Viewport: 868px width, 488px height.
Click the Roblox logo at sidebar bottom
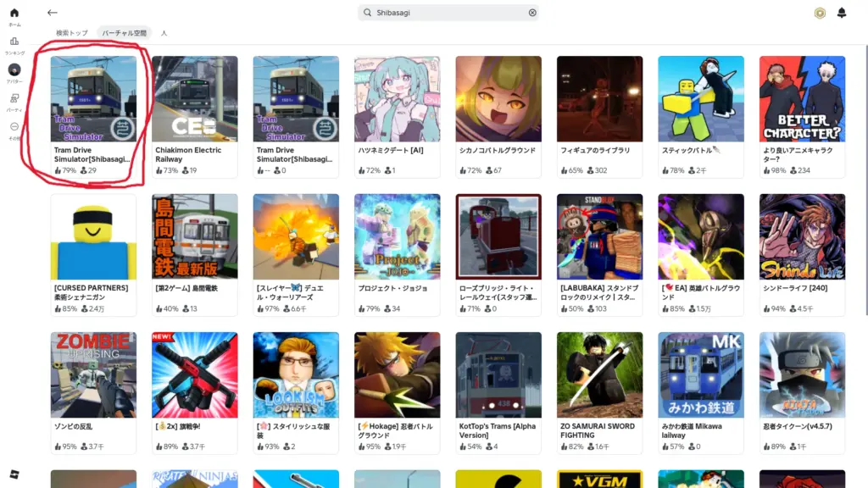click(14, 474)
